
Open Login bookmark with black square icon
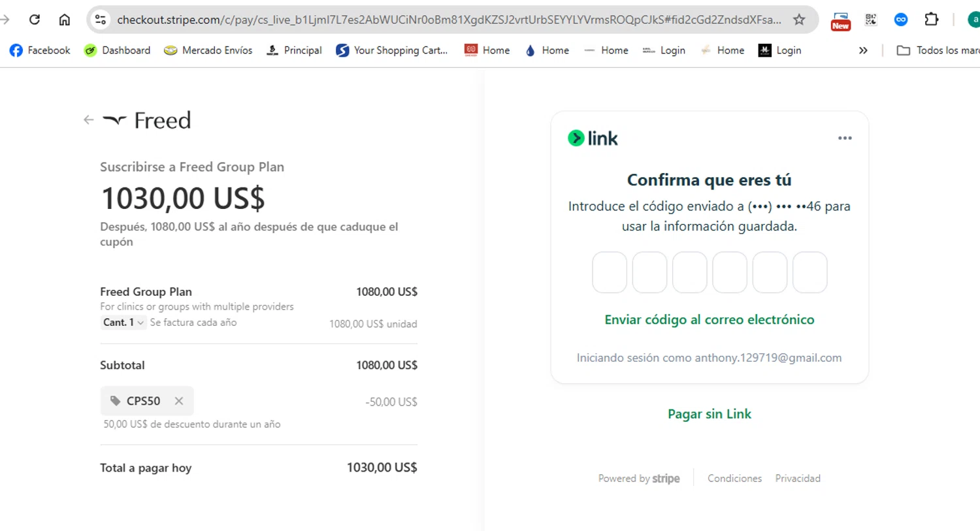pyautogui.click(x=780, y=50)
